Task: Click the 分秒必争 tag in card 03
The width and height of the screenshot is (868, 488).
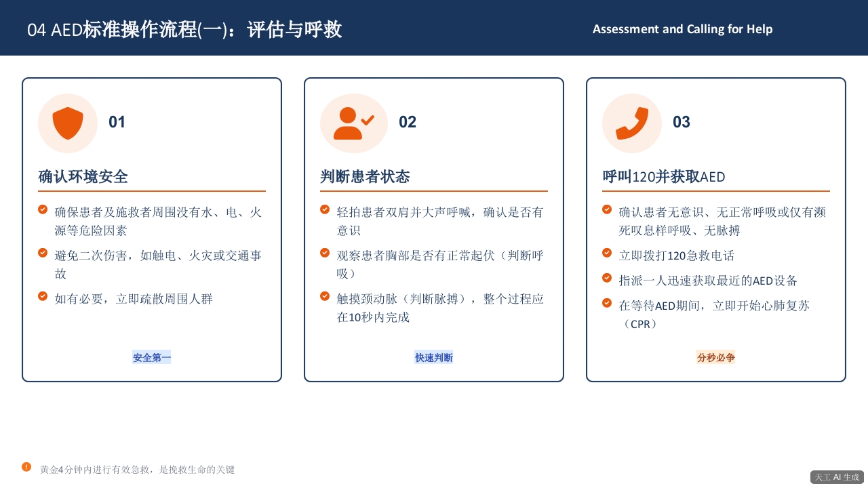Action: [x=715, y=357]
